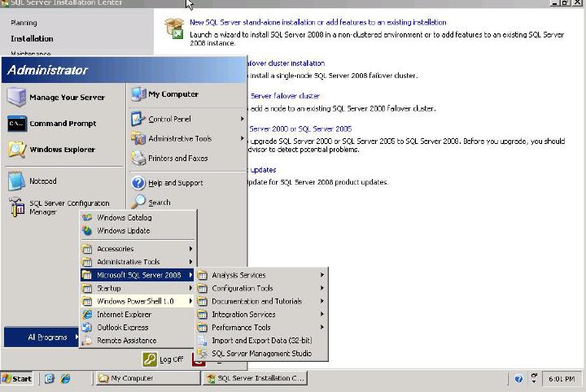Screen dimensions: 586x392
Task: Click Internet Explorer quick launch icon
Action: [66, 378]
